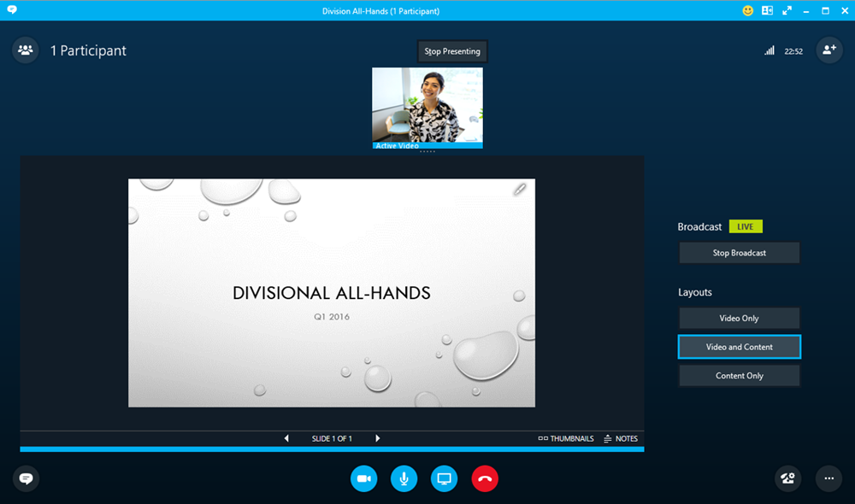The image size is (855, 504).
Task: Click the smiley feedback icon in title bar
Action: [747, 11]
